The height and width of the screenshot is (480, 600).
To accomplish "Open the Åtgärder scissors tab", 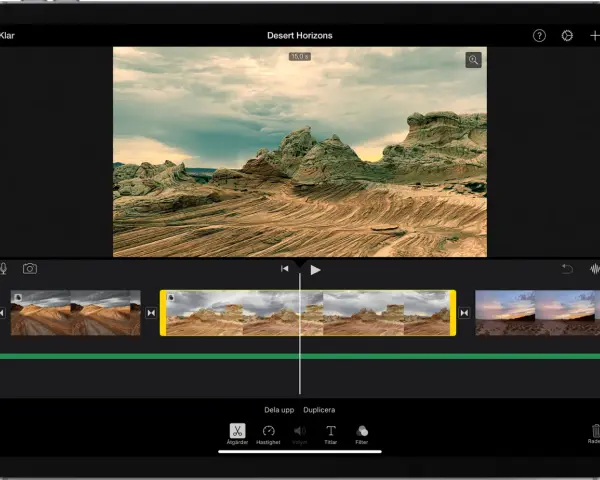I will (x=237, y=434).
